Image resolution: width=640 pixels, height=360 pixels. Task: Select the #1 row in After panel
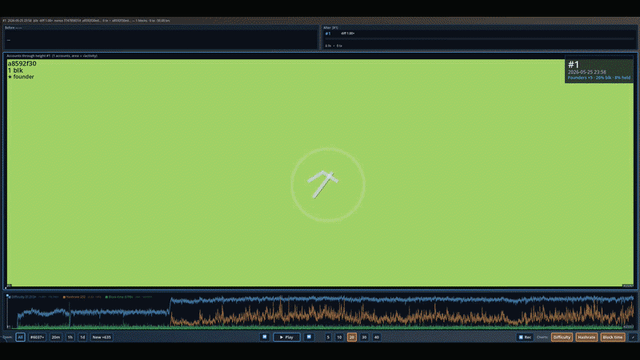click(x=479, y=33)
